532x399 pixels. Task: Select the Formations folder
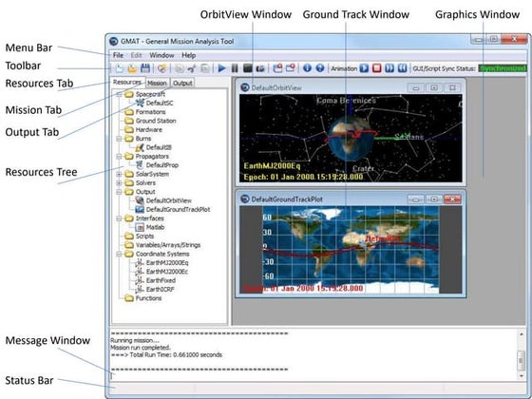click(150, 112)
